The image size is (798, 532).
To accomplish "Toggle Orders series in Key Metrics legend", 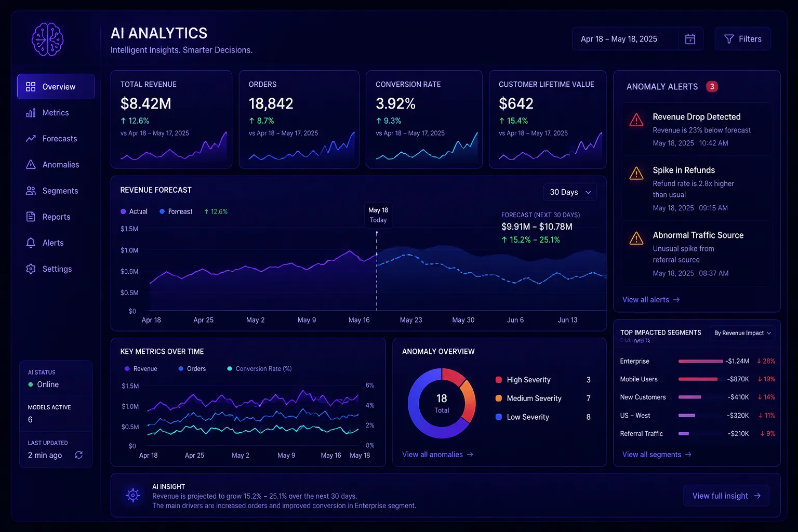I will click(x=192, y=369).
